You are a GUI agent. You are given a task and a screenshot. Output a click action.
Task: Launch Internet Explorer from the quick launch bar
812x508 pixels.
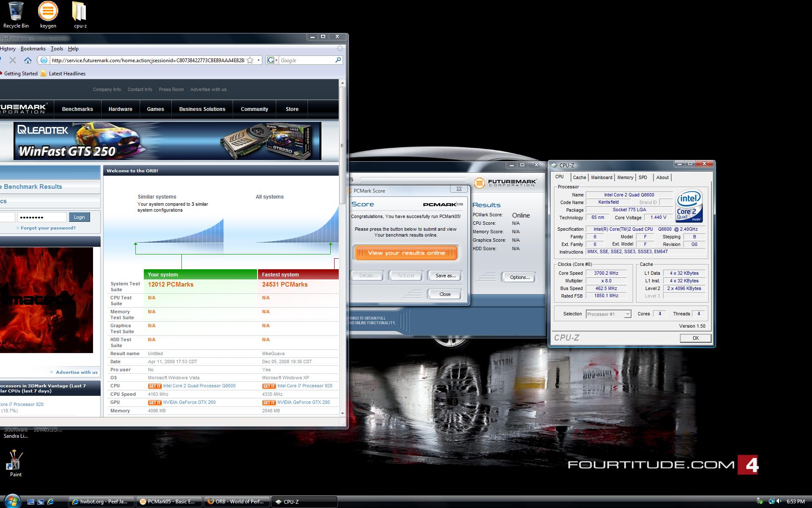click(51, 502)
